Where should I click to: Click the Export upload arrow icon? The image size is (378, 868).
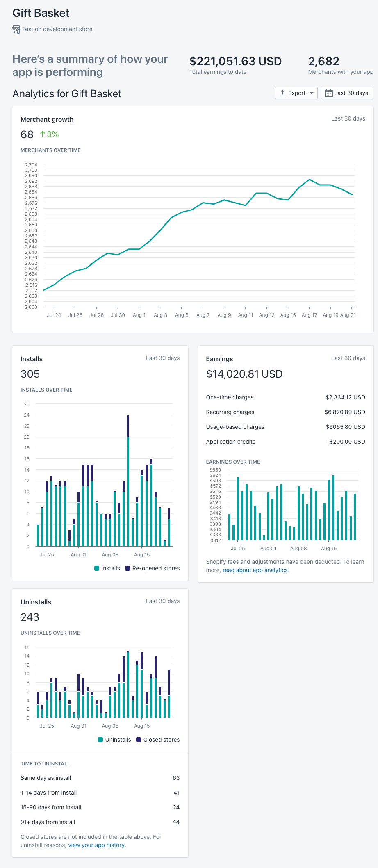coord(282,93)
